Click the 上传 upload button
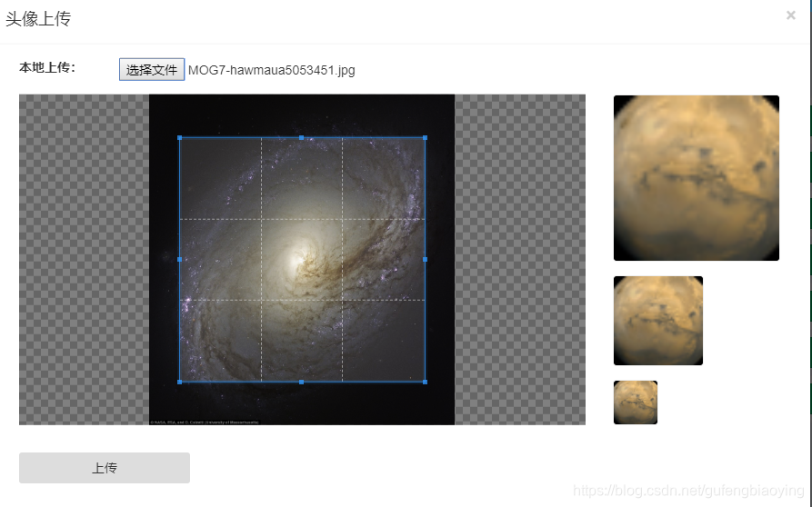812x507 pixels. click(x=105, y=468)
